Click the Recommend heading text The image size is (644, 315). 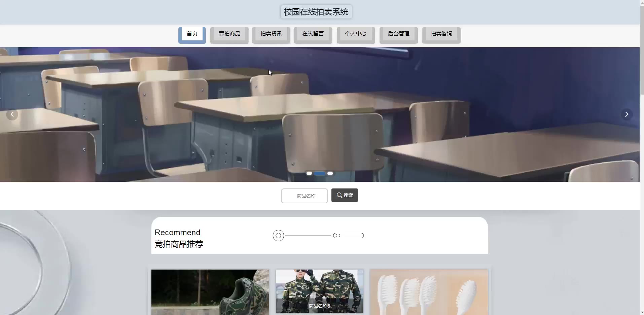pyautogui.click(x=177, y=233)
